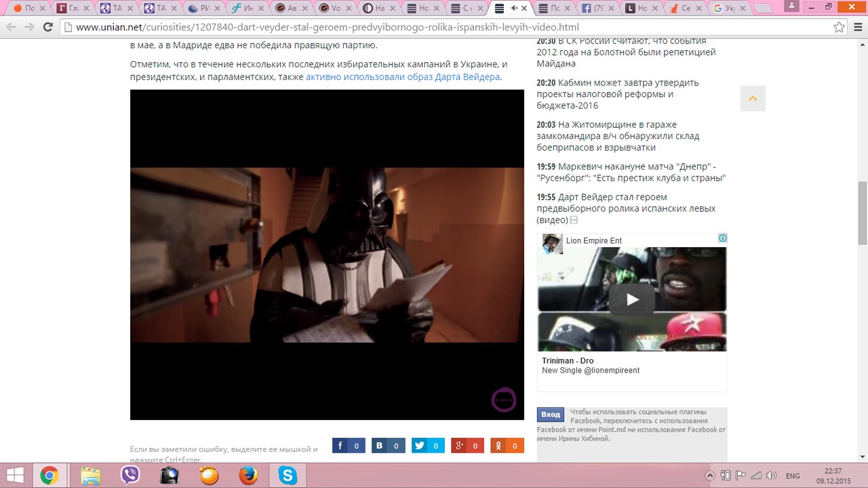Open Chrome from the taskbar
The height and width of the screenshot is (488, 868).
pos(49,476)
